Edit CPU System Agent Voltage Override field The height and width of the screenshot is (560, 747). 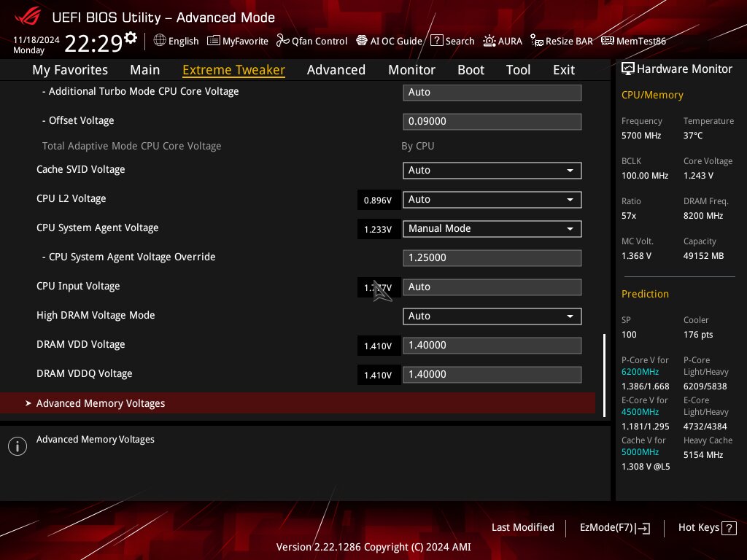pyautogui.click(x=492, y=257)
